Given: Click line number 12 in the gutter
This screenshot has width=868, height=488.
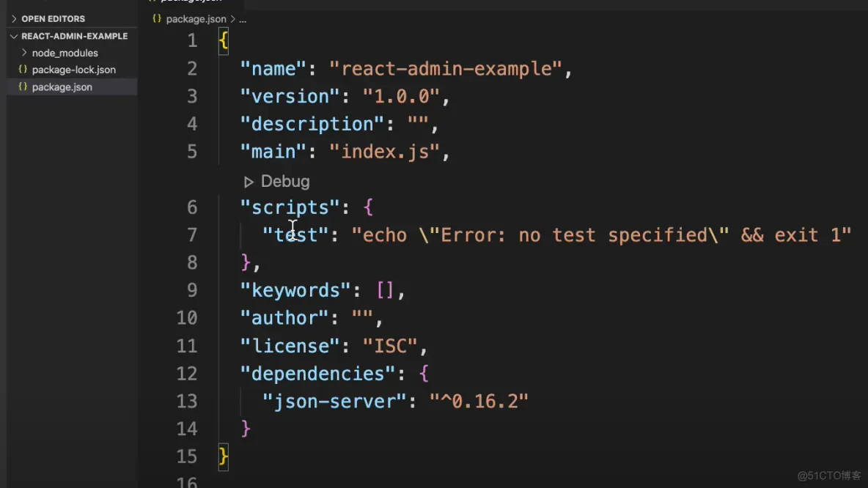Looking at the screenshot, I should (x=186, y=374).
